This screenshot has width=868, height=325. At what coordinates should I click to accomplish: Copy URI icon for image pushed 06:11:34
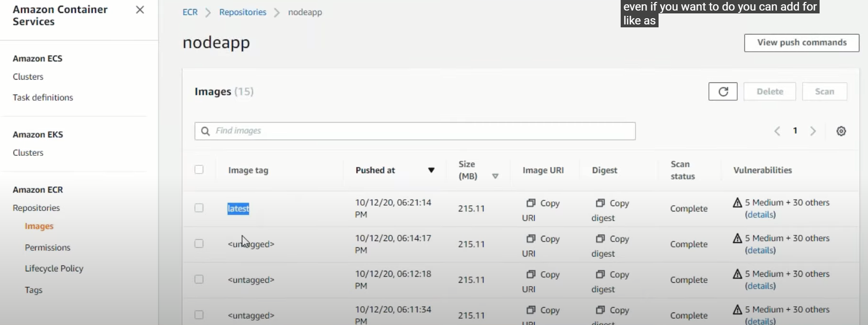(x=531, y=310)
